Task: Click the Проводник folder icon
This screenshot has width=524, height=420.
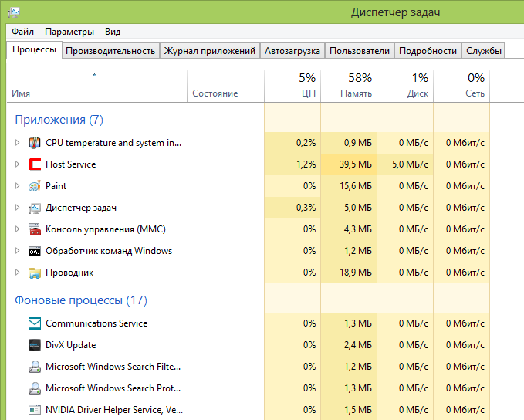Action: point(35,273)
